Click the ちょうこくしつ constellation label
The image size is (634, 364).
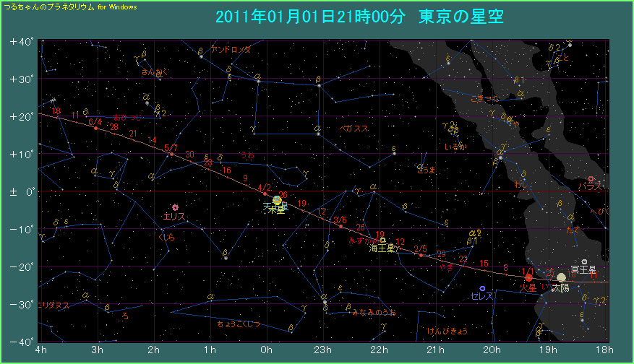[238, 324]
